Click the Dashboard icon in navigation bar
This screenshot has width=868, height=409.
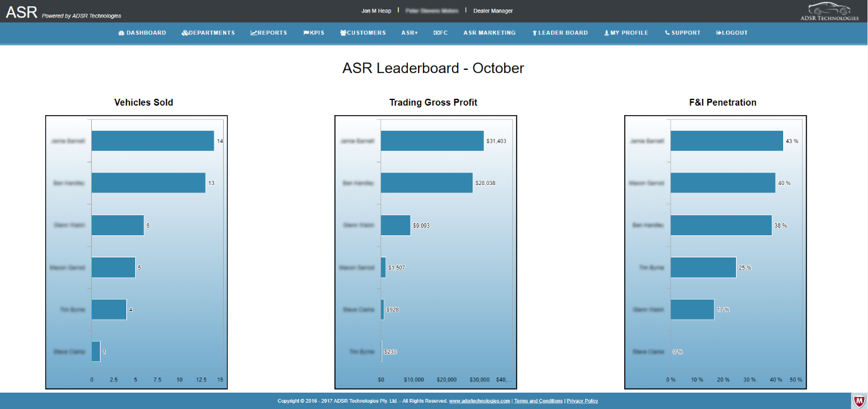(x=121, y=33)
